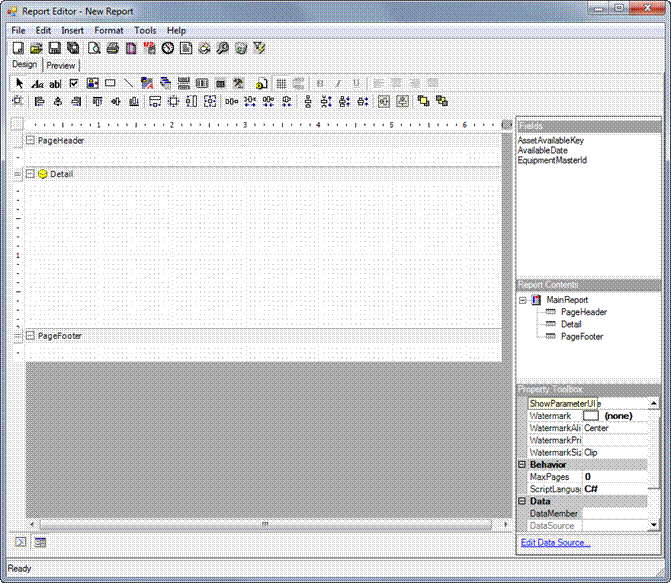Select the Line drawing tool
Viewport: 671px width, 583px height.
[128, 83]
